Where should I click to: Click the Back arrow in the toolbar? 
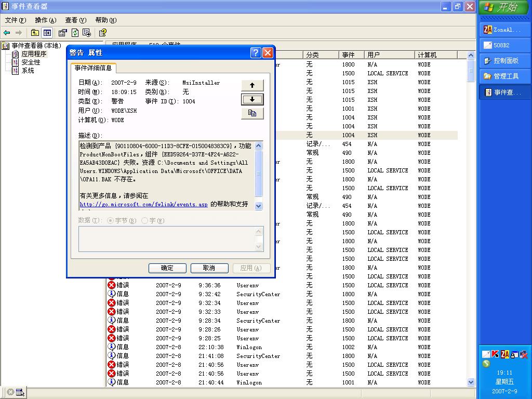point(7,33)
